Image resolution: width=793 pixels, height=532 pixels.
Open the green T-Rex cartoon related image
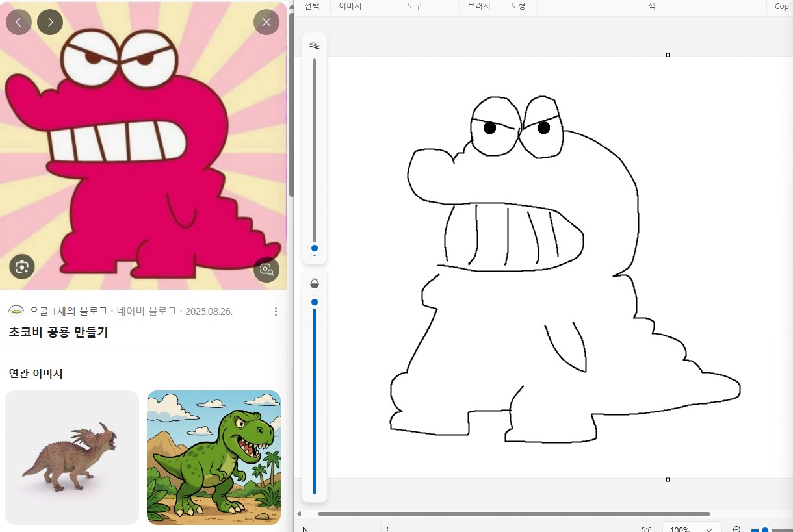[x=214, y=457]
